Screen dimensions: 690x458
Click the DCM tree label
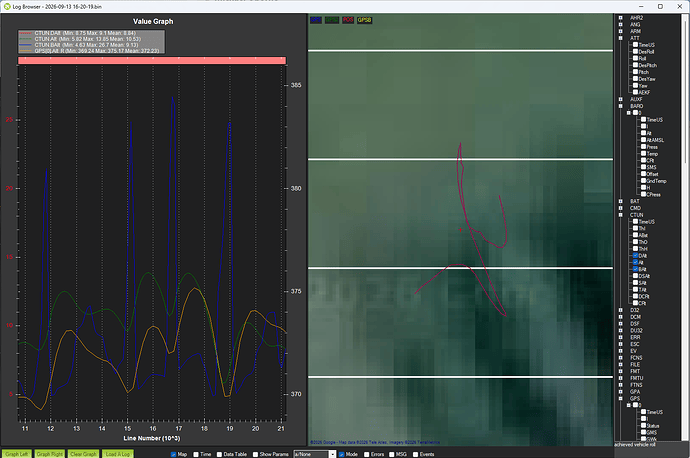coord(635,317)
